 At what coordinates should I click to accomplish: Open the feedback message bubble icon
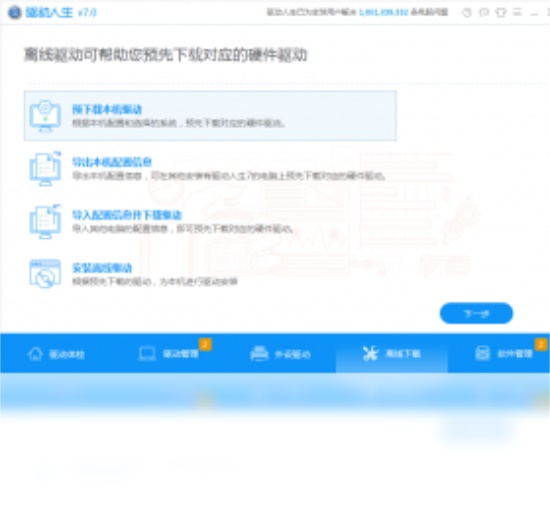click(484, 13)
